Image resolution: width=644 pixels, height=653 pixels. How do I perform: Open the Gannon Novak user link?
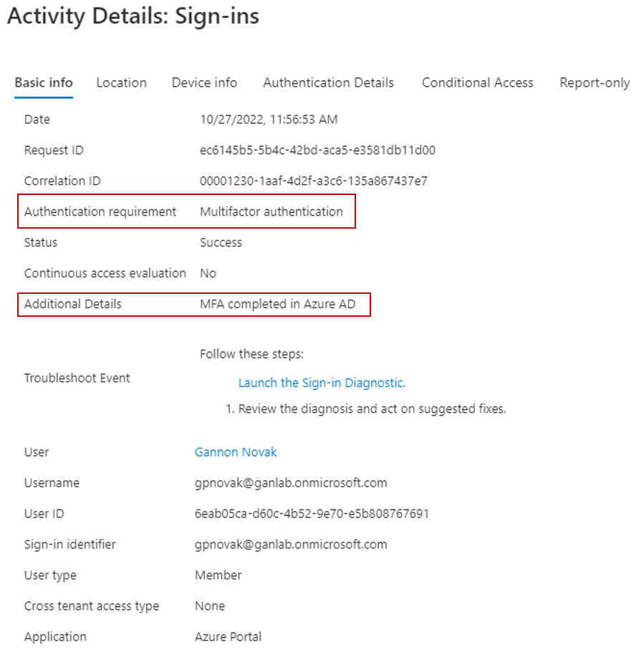click(x=236, y=452)
